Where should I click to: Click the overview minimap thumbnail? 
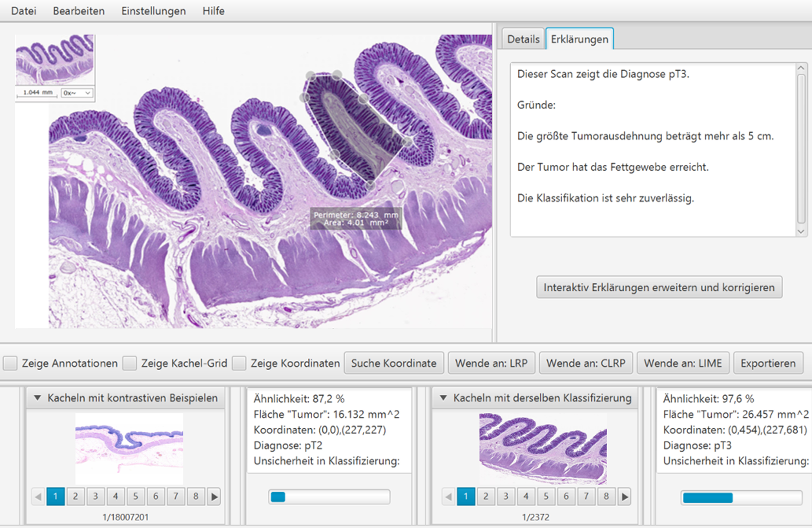[55, 60]
